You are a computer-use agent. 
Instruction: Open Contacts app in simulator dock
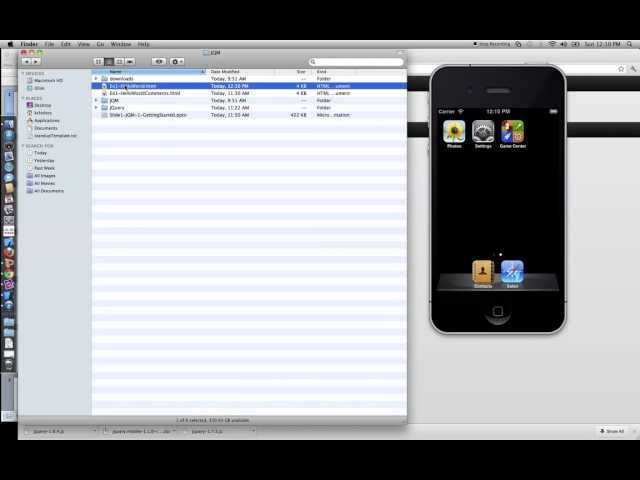[483, 272]
